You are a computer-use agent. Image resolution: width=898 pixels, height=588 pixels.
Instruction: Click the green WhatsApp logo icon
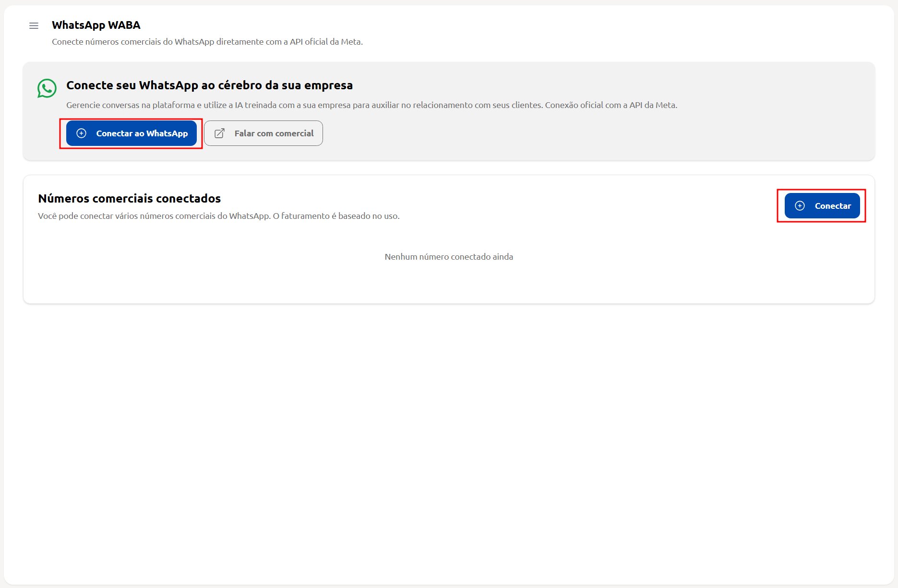click(47, 88)
